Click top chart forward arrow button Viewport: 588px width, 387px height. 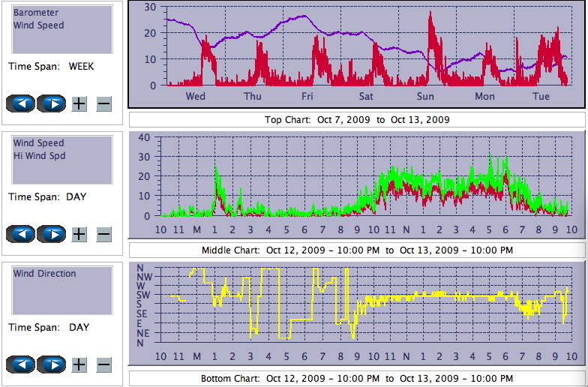[52, 103]
